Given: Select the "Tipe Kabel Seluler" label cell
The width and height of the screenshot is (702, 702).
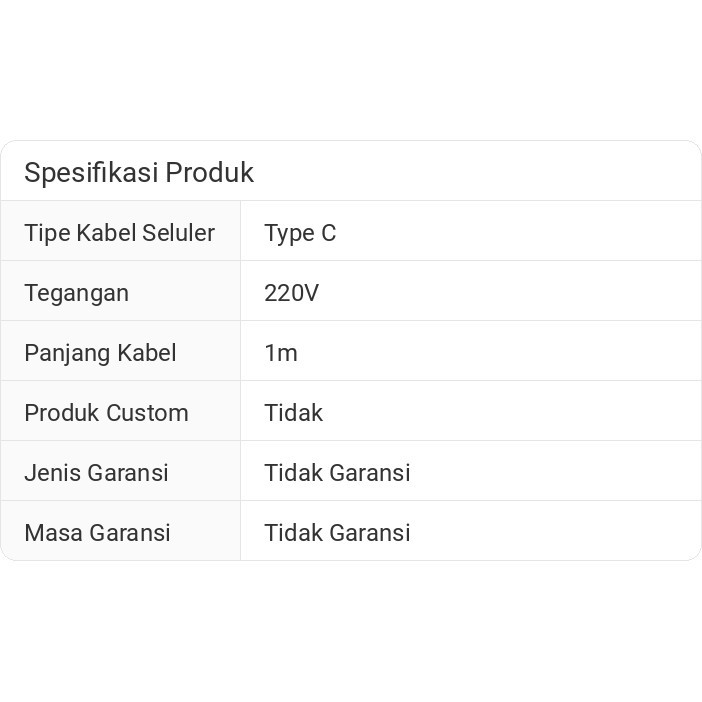Looking at the screenshot, I should (x=119, y=233).
